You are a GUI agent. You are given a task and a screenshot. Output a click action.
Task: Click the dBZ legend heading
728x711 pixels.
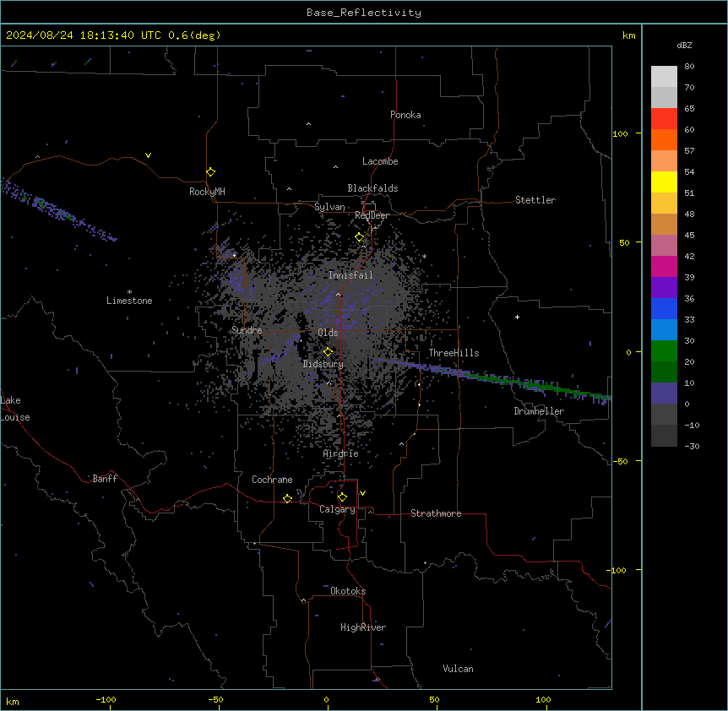[684, 45]
